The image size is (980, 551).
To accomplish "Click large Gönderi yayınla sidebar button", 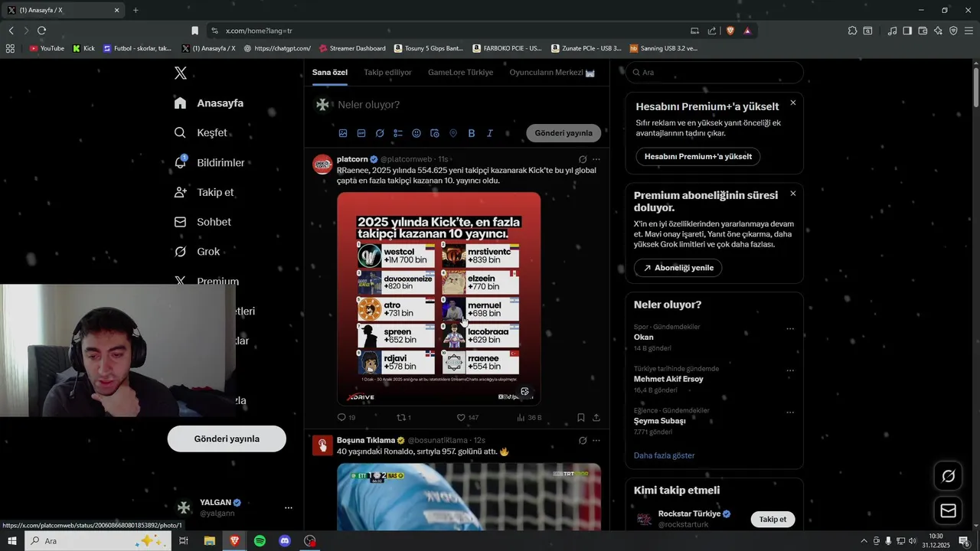I will (x=227, y=439).
